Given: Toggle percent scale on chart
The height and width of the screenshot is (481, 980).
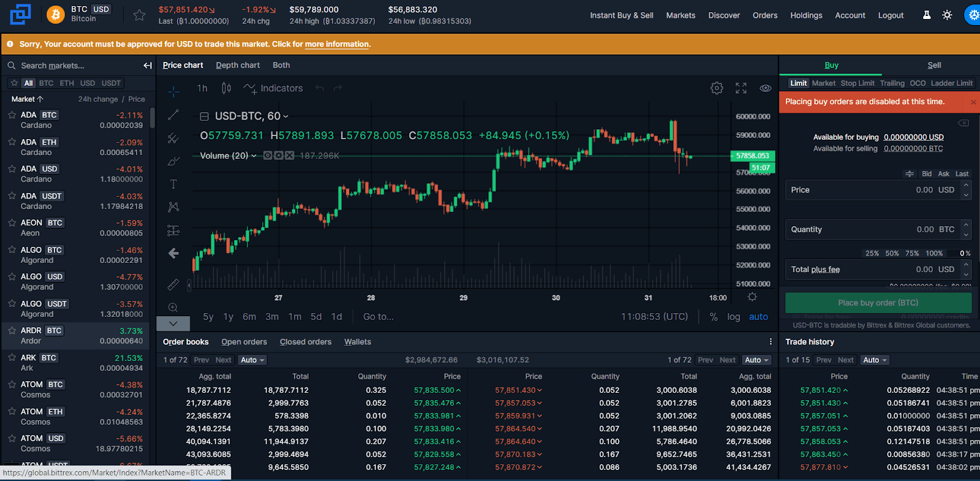Looking at the screenshot, I should pos(714,317).
